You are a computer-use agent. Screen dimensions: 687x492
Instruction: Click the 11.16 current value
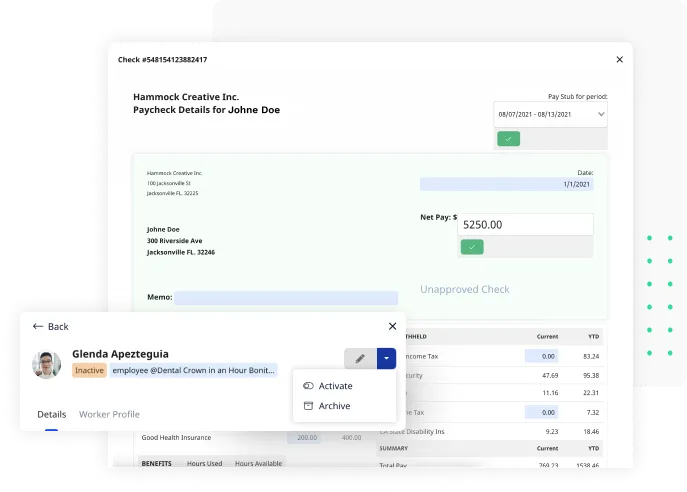(550, 393)
